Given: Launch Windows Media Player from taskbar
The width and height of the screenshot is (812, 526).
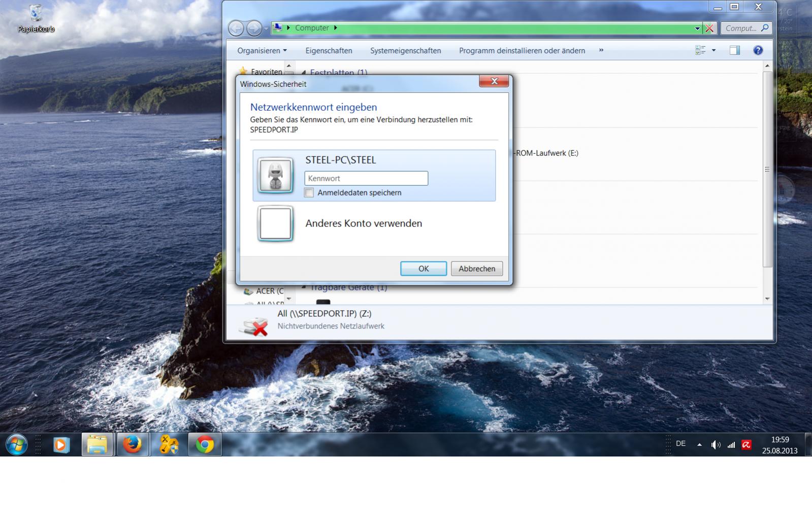Looking at the screenshot, I should [61, 445].
